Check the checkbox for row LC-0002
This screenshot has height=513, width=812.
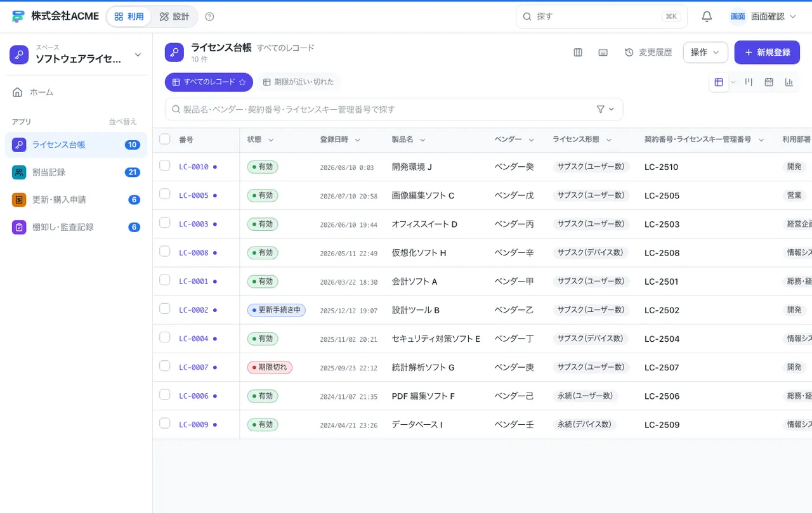click(x=165, y=309)
